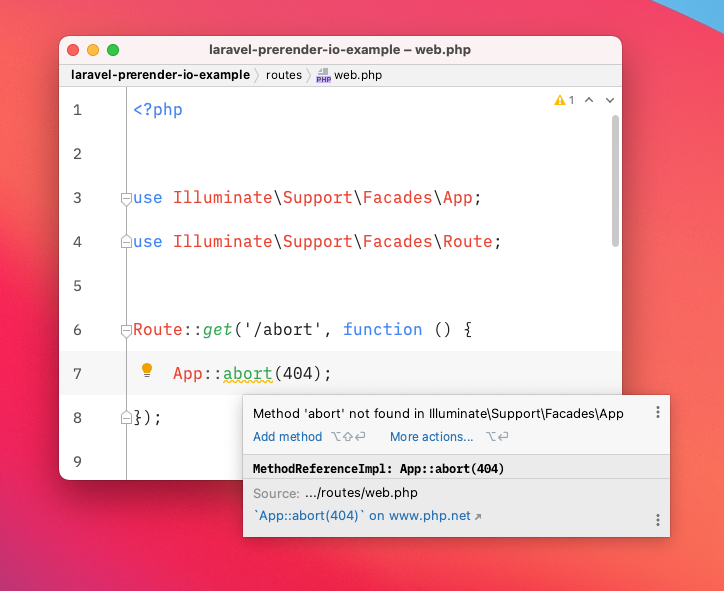
Task: Click the yellow intention lightbulb on line 7
Action: point(147,370)
